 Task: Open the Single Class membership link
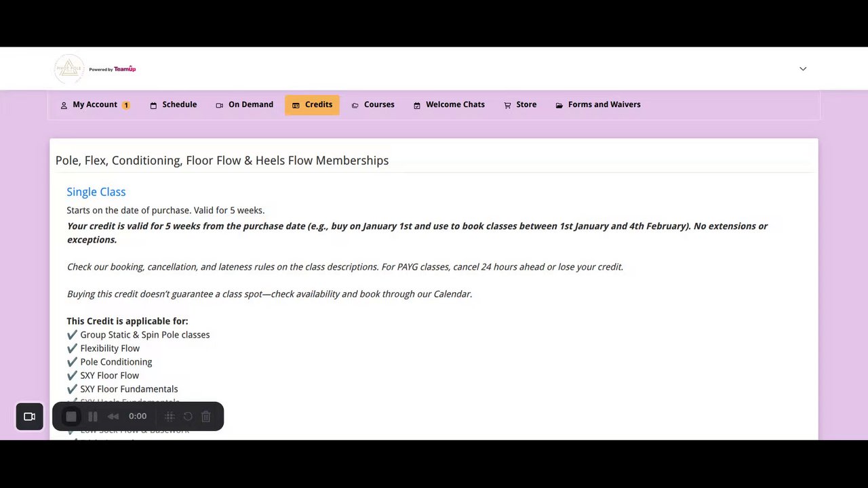96,192
